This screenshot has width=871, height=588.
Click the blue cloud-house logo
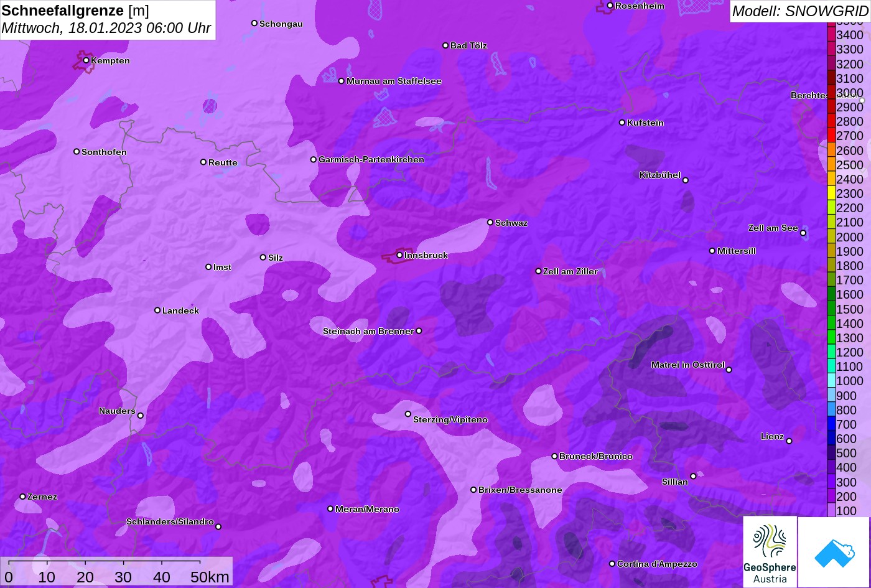(x=834, y=552)
